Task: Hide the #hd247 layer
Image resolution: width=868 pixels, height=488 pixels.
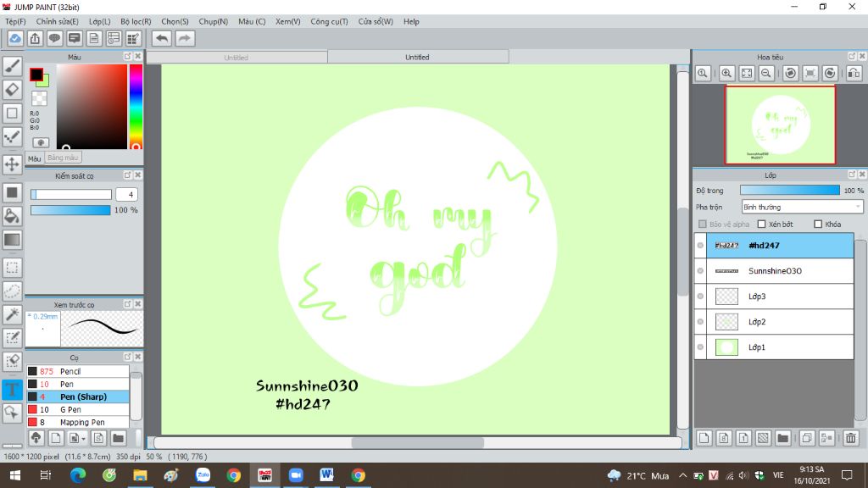Action: tap(700, 245)
